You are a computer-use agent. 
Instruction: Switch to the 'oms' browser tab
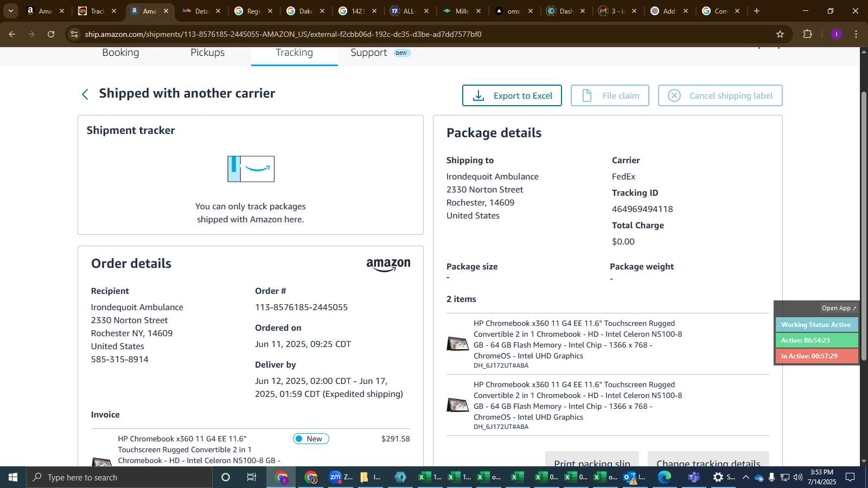click(x=513, y=11)
